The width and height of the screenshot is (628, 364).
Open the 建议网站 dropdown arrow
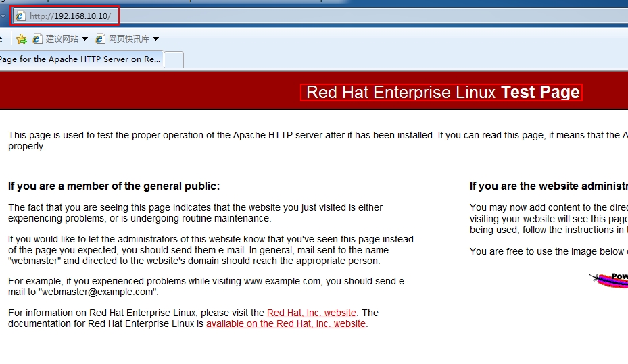pos(85,39)
